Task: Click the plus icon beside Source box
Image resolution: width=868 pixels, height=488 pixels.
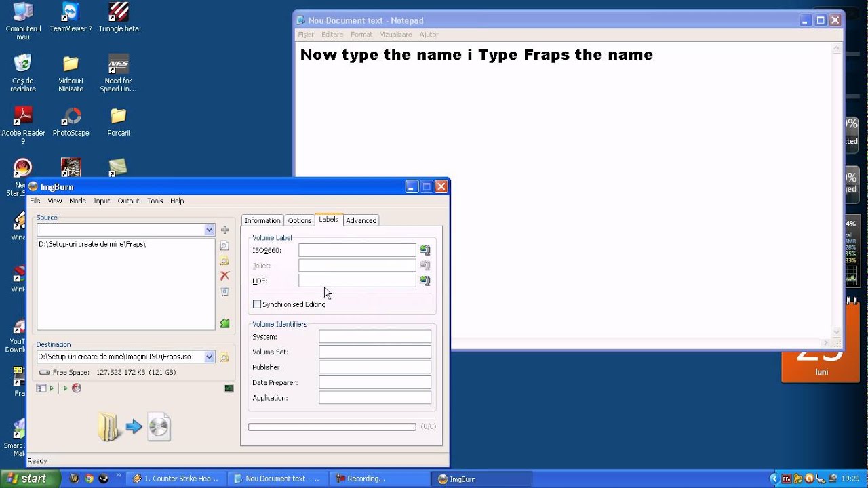Action: pyautogui.click(x=225, y=230)
